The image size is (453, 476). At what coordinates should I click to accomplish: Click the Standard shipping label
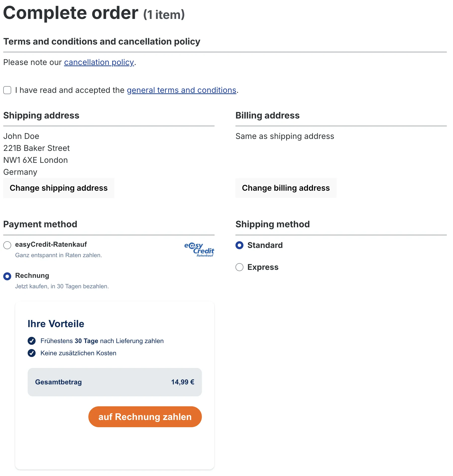(x=265, y=245)
